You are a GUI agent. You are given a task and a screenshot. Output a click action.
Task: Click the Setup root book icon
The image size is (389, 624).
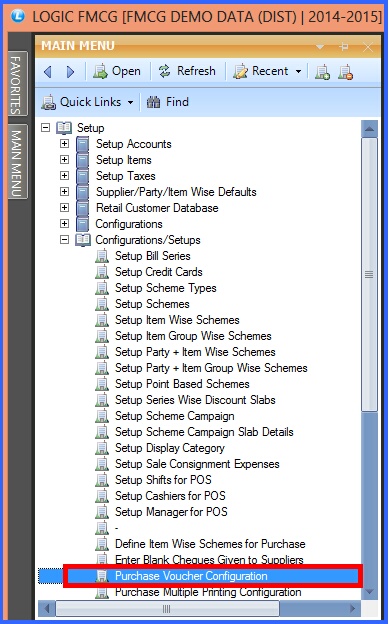click(64, 128)
